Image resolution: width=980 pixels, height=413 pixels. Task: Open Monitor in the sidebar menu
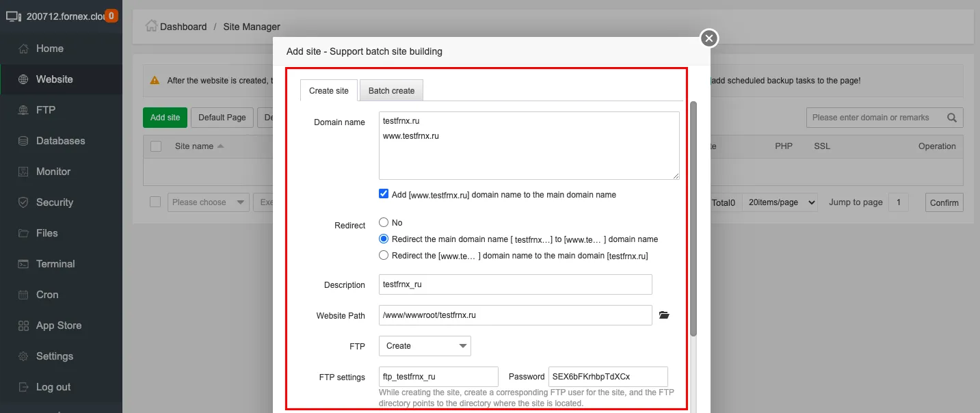pyautogui.click(x=53, y=172)
